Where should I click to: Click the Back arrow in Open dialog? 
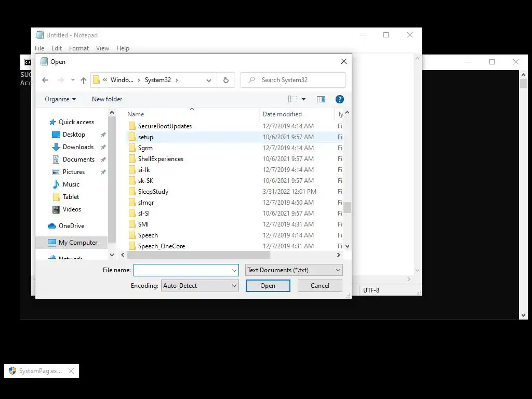(x=45, y=80)
